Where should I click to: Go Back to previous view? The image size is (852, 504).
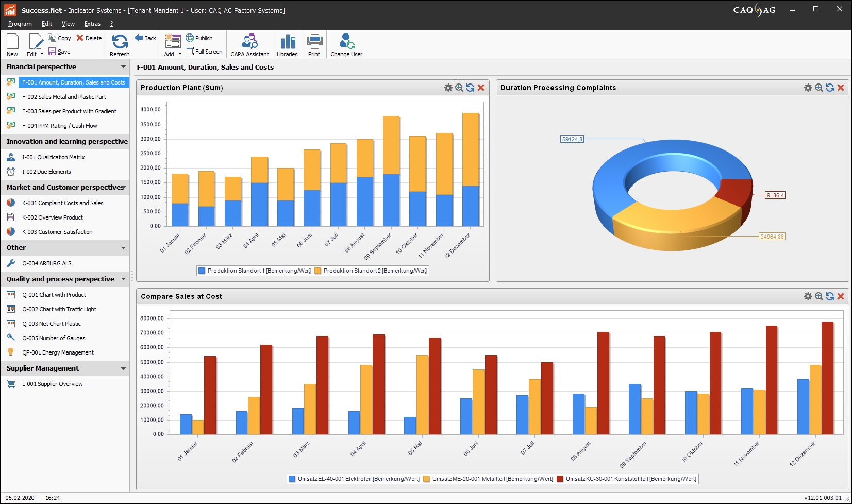(145, 38)
